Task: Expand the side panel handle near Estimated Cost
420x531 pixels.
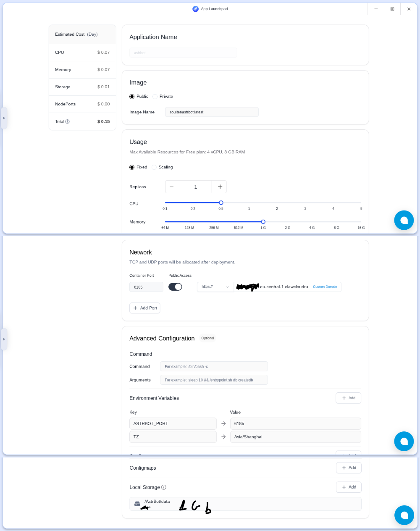Action: point(4,118)
